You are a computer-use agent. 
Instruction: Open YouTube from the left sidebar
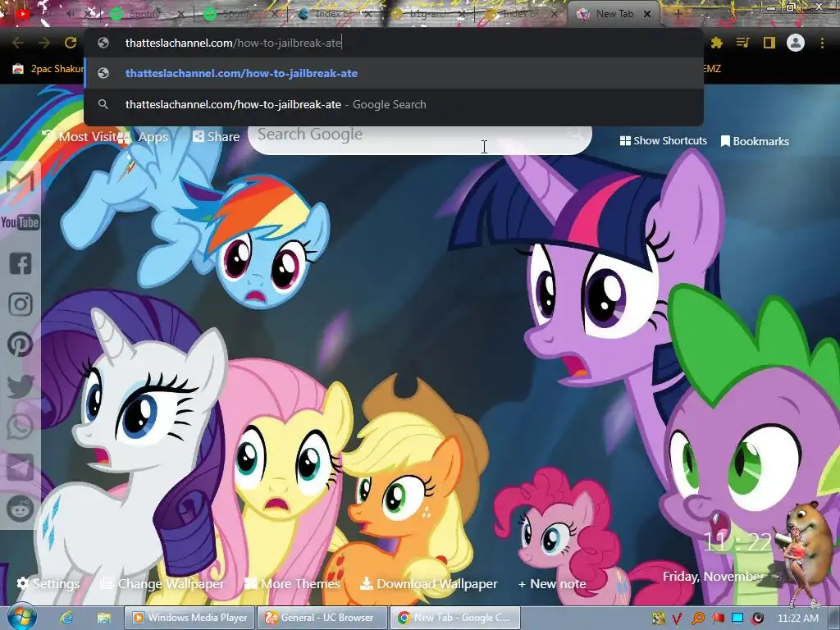pos(20,221)
